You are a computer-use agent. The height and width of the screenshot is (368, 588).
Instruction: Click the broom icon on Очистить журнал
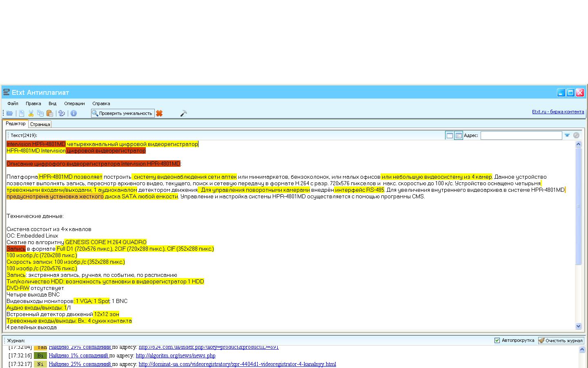pyautogui.click(x=541, y=340)
